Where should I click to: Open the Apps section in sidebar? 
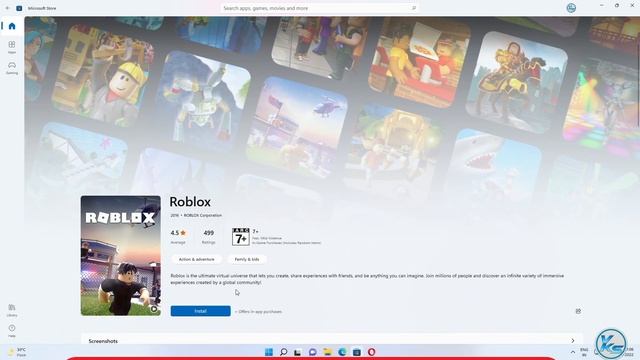point(12,47)
